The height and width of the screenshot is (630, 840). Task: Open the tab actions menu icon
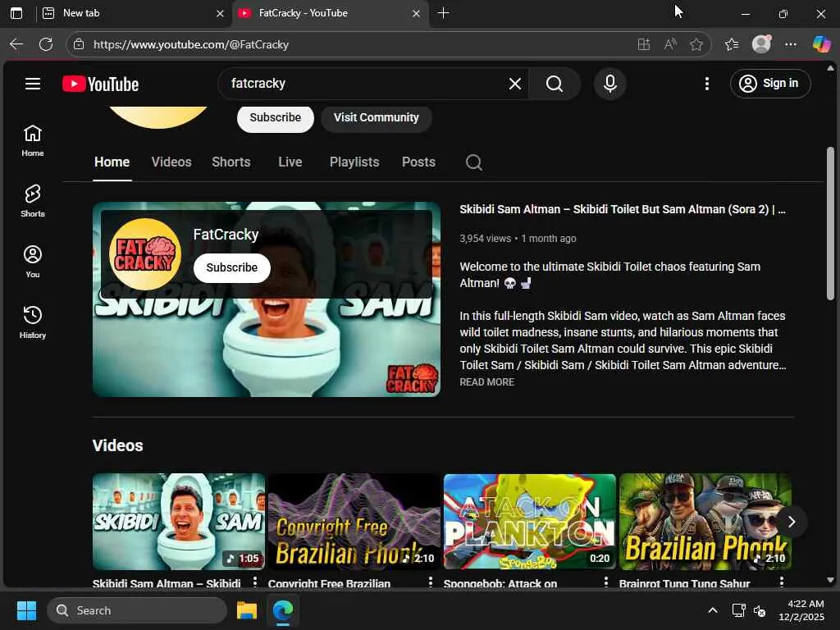point(16,13)
